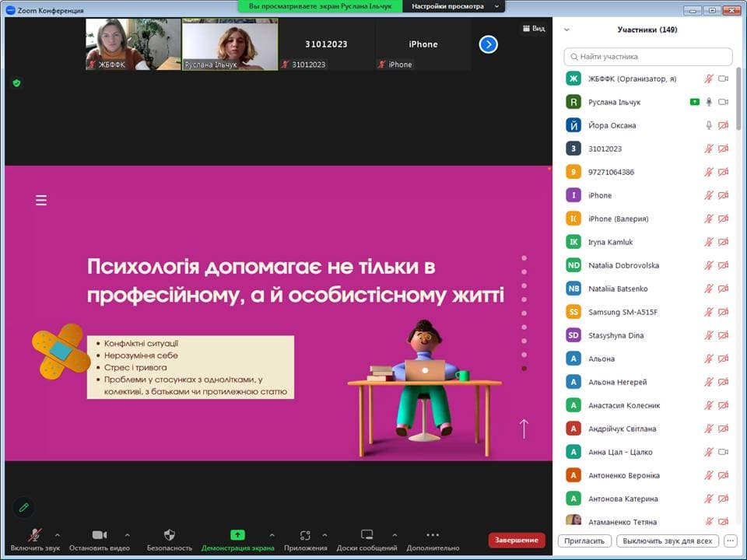Select ЖБФФК video thumbnail
This screenshot has height=560, width=747.
point(133,44)
